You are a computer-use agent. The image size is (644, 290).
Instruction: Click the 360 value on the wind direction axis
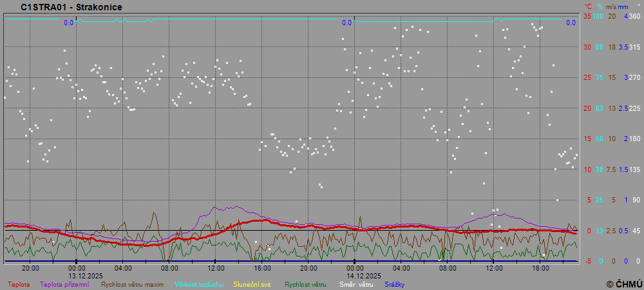coord(634,16)
